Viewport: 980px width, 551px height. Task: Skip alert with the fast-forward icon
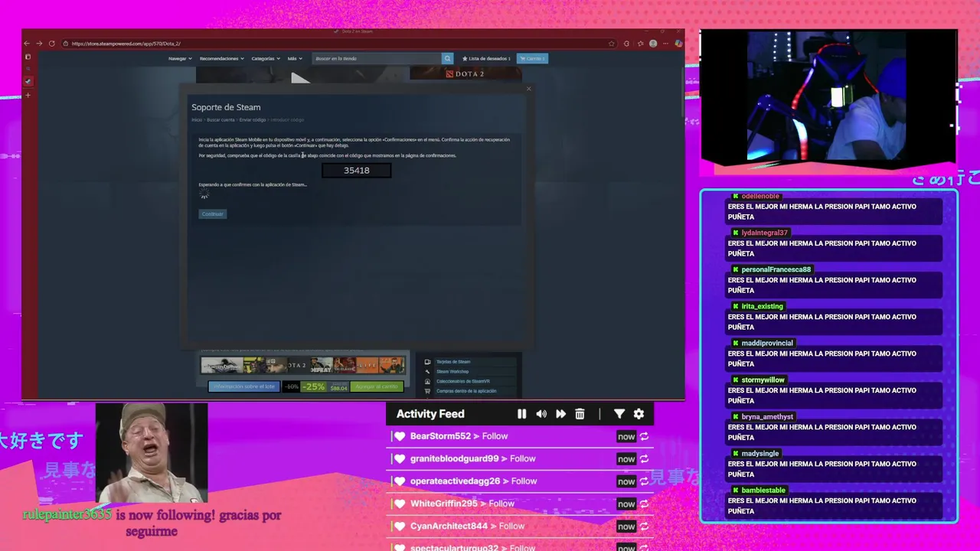(x=560, y=414)
